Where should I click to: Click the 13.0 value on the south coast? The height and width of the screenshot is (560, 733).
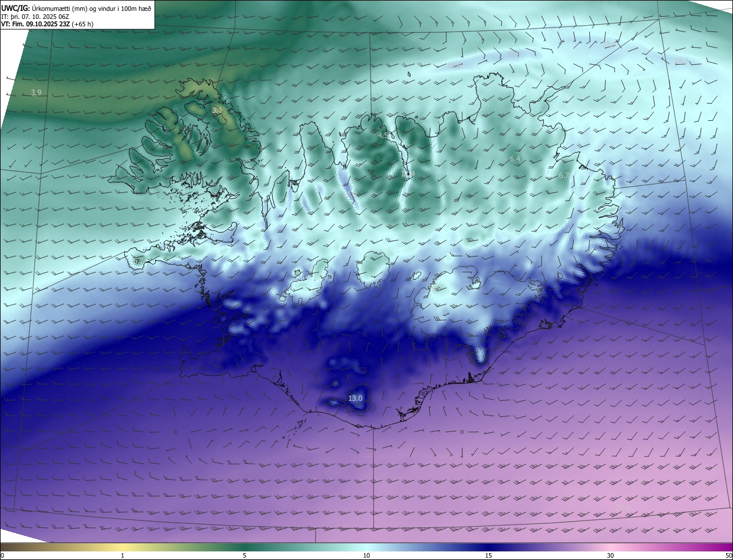(x=356, y=398)
